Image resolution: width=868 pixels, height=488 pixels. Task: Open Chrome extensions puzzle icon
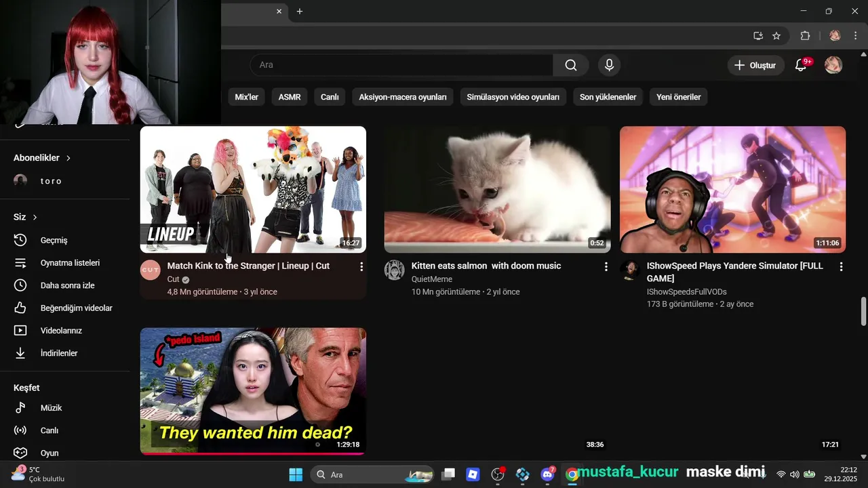(x=805, y=36)
